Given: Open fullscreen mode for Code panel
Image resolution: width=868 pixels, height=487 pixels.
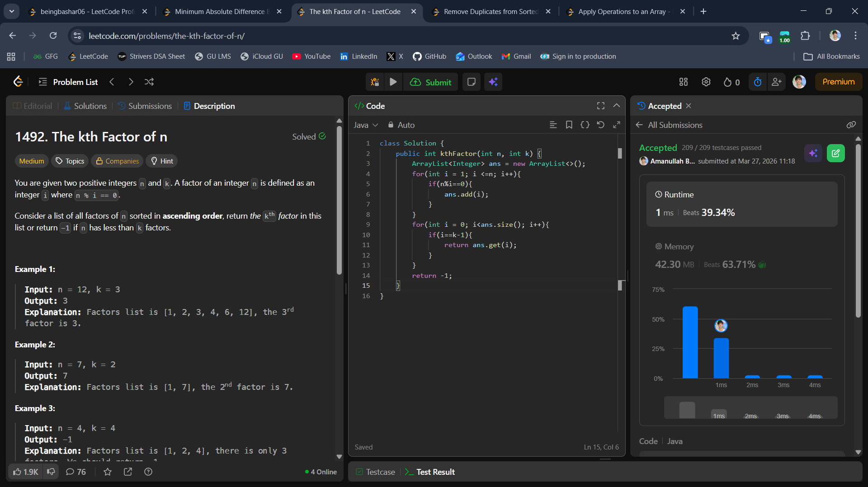Looking at the screenshot, I should coord(600,106).
